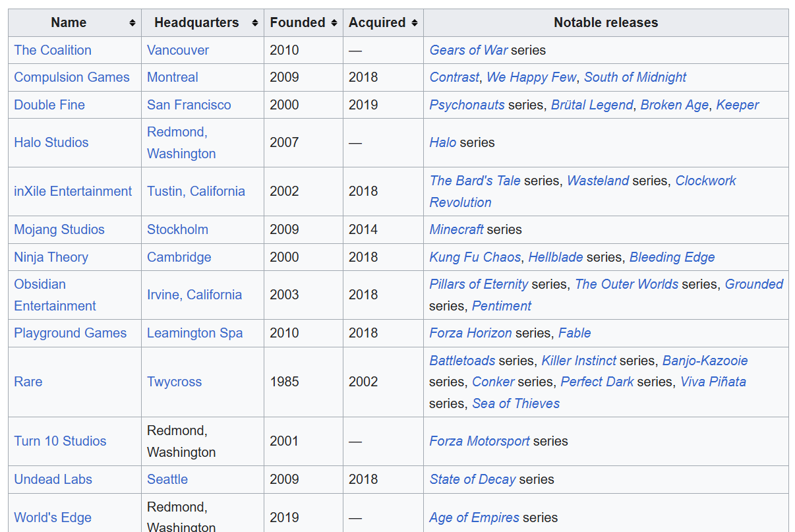The image size is (795, 532).
Task: Open Rare studio link
Action: [28, 382]
